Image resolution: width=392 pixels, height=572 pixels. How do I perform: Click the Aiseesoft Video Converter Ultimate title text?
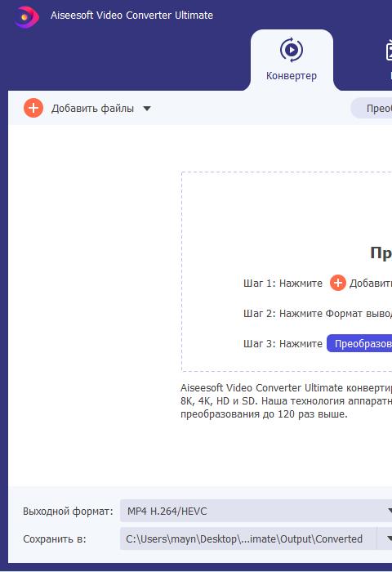pos(131,16)
